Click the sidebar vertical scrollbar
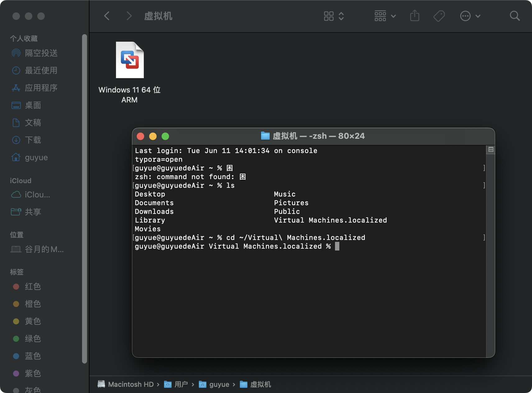The height and width of the screenshot is (393, 532). 84,199
